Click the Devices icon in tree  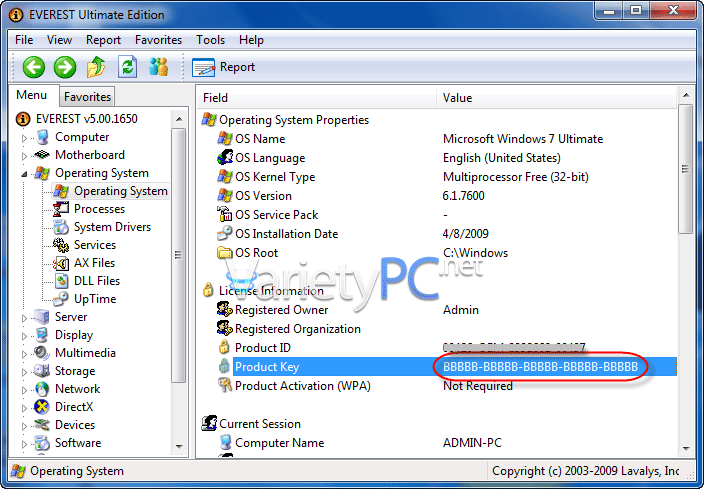(x=42, y=425)
